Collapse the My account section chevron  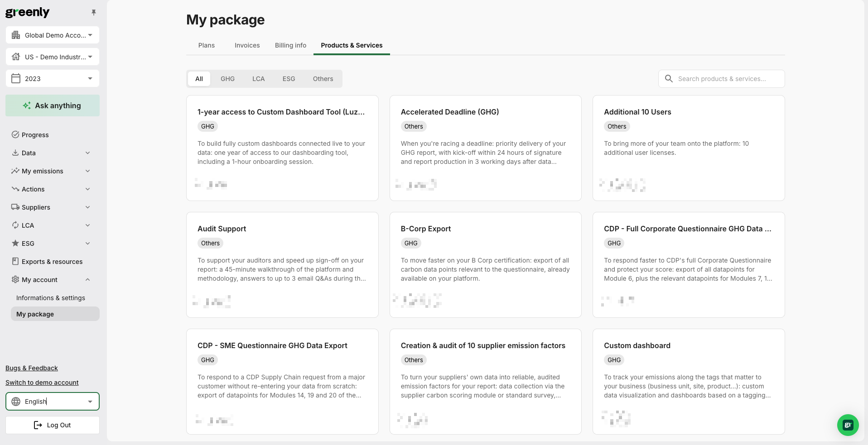(x=88, y=279)
